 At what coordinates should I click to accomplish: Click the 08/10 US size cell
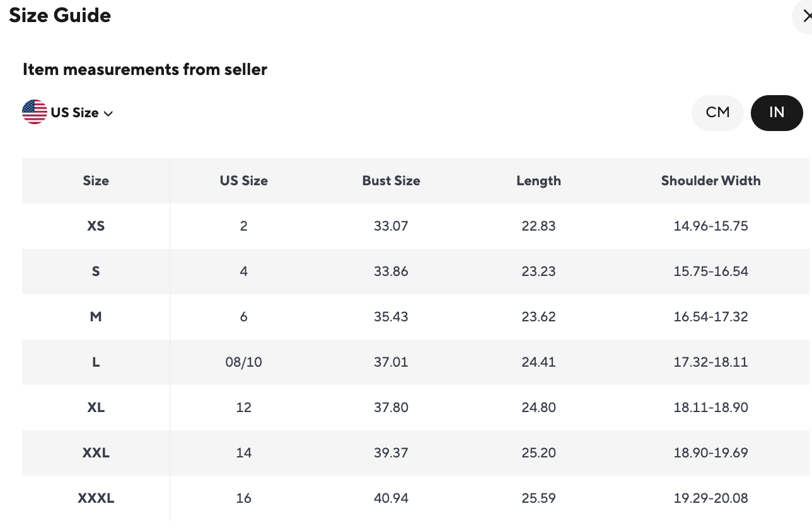pos(243,362)
